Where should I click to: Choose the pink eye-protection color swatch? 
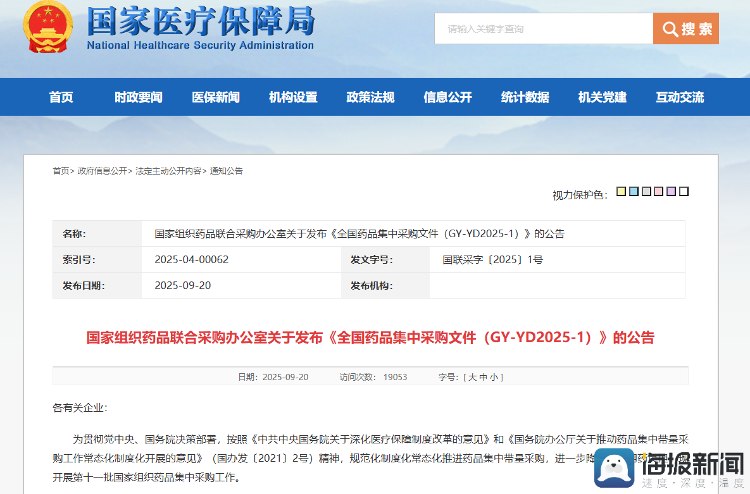pos(659,192)
